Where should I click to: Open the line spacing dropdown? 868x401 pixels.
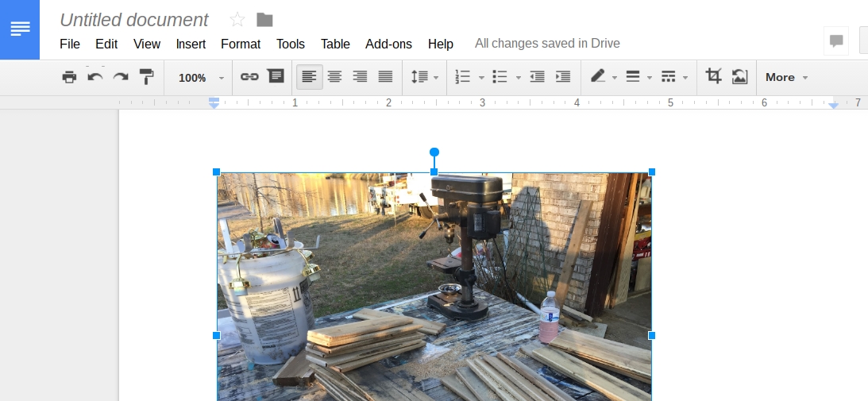pos(425,77)
